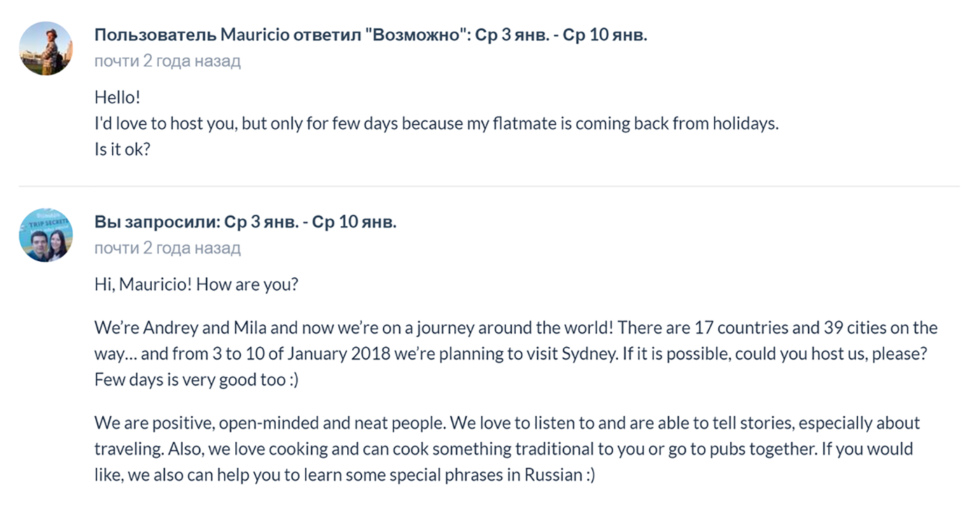Viewport: 980px width, 511px height.
Task: Click the "Is it ok?" line
Action: pyautogui.click(x=122, y=149)
